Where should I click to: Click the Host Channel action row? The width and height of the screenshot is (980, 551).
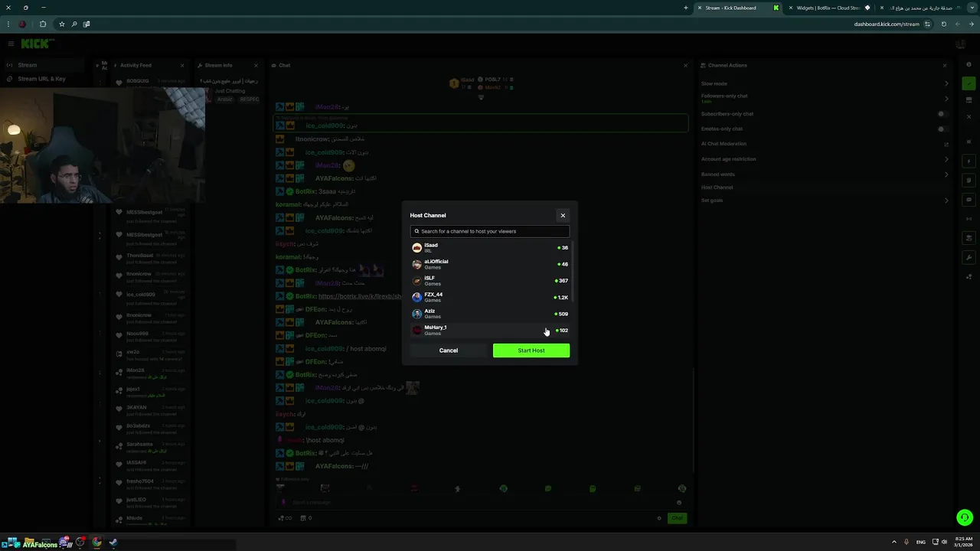coord(825,187)
